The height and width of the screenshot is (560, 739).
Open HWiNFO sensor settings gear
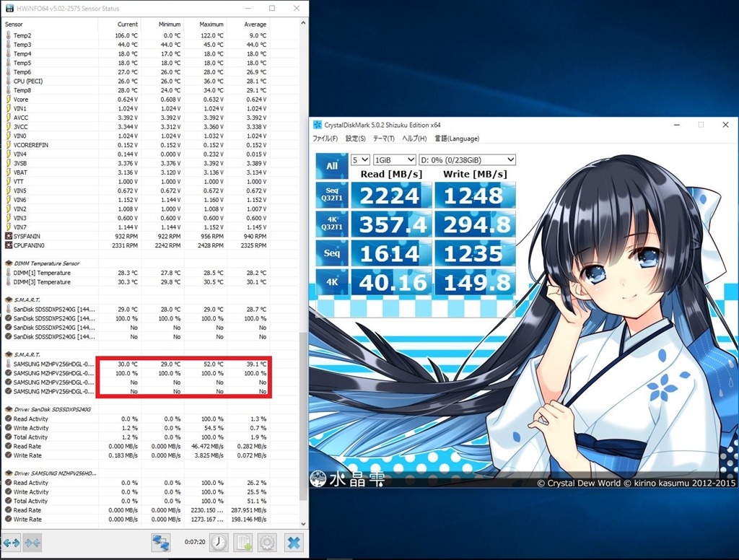267,543
